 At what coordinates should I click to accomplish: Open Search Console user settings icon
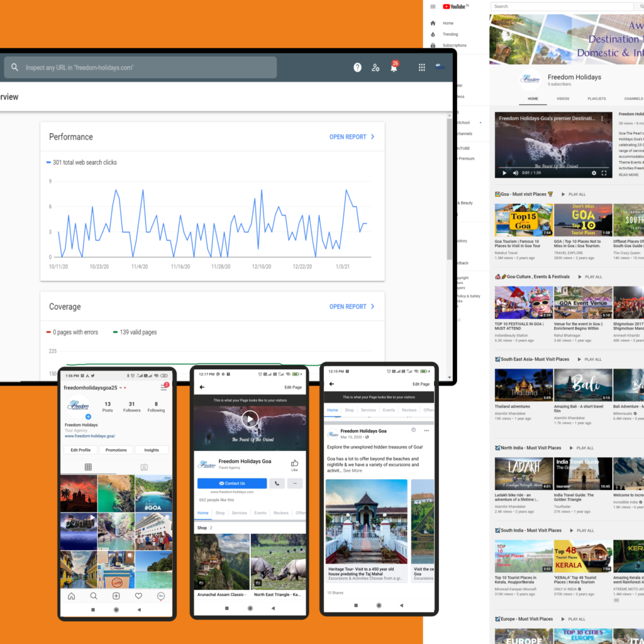[375, 67]
